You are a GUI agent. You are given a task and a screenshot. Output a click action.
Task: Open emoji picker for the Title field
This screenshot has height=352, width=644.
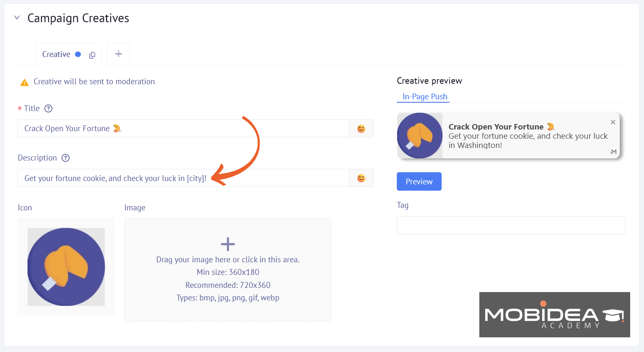pos(361,129)
